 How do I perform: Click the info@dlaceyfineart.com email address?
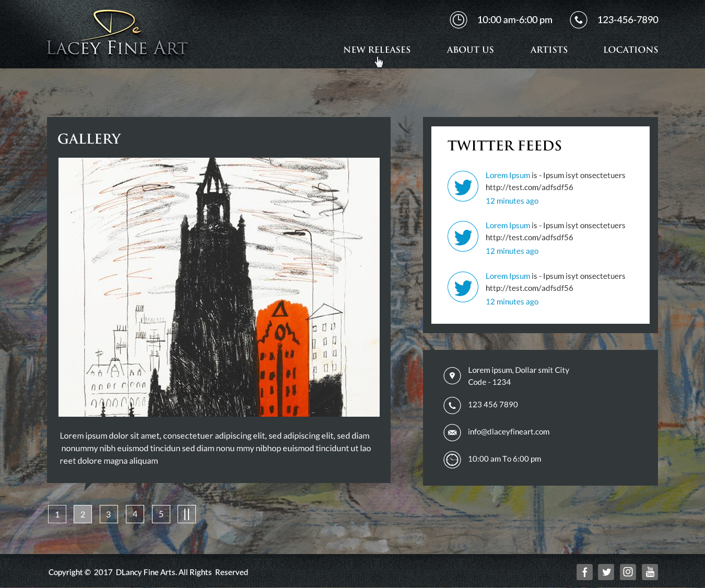coord(509,432)
